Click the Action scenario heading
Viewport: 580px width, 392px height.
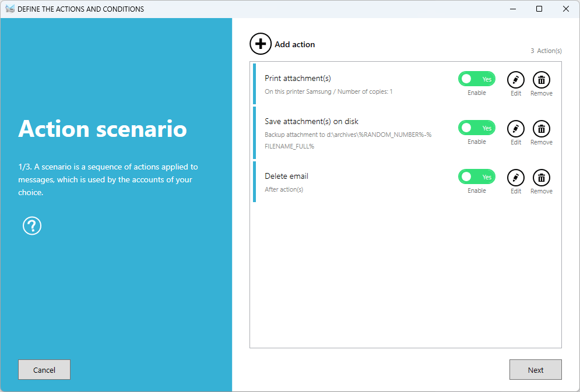click(x=103, y=129)
